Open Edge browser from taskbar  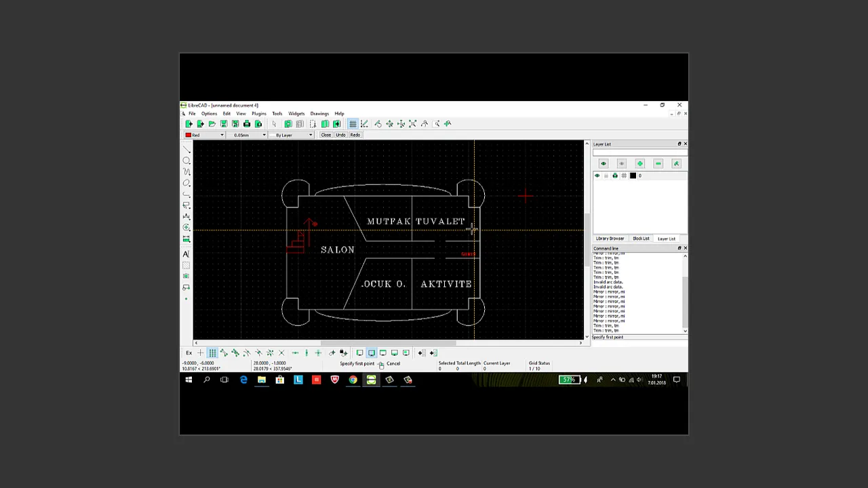[x=243, y=380]
